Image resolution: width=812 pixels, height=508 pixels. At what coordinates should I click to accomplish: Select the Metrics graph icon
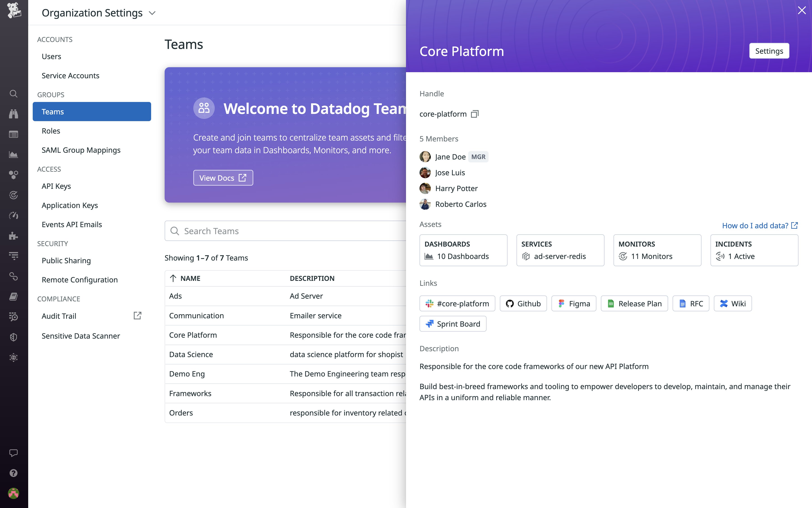tap(14, 155)
